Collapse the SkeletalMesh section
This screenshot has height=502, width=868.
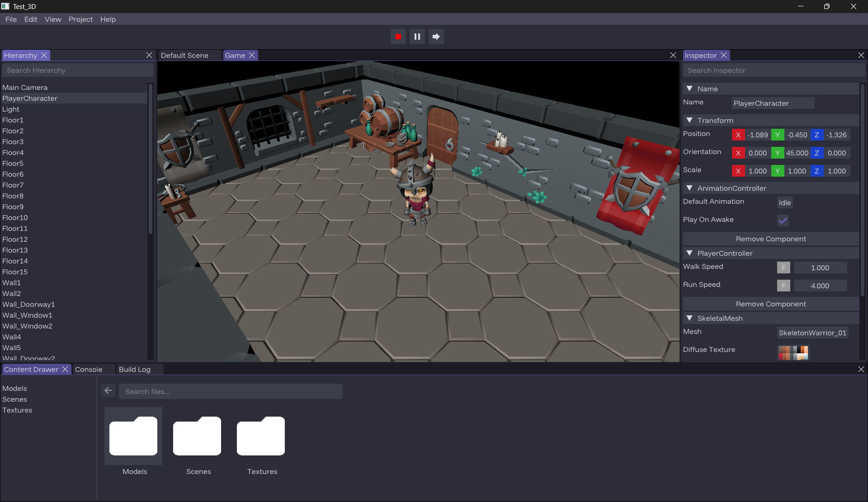point(689,318)
